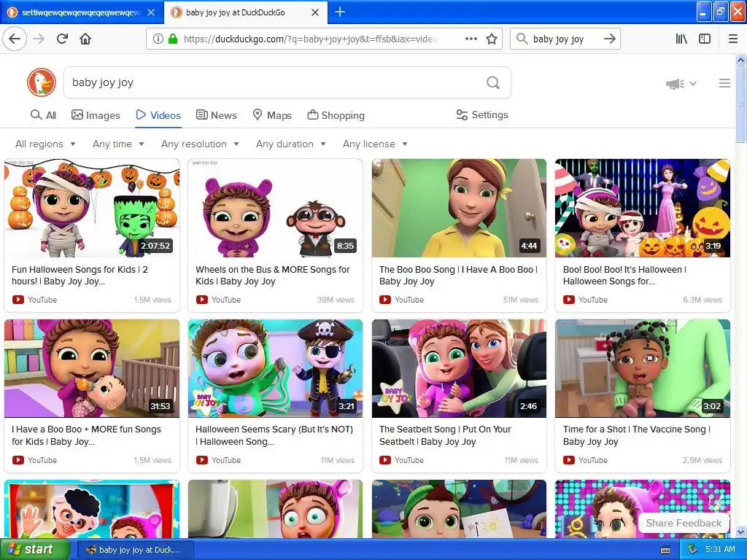Click the DuckDuckGo logo

pos(42,82)
